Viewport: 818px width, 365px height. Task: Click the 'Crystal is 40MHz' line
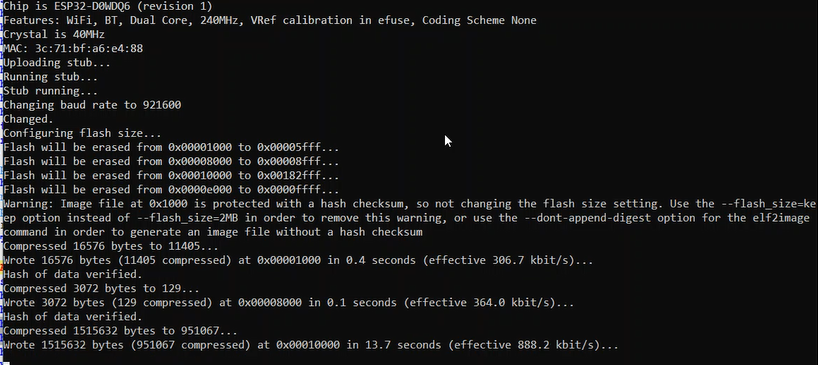pyautogui.click(x=54, y=34)
